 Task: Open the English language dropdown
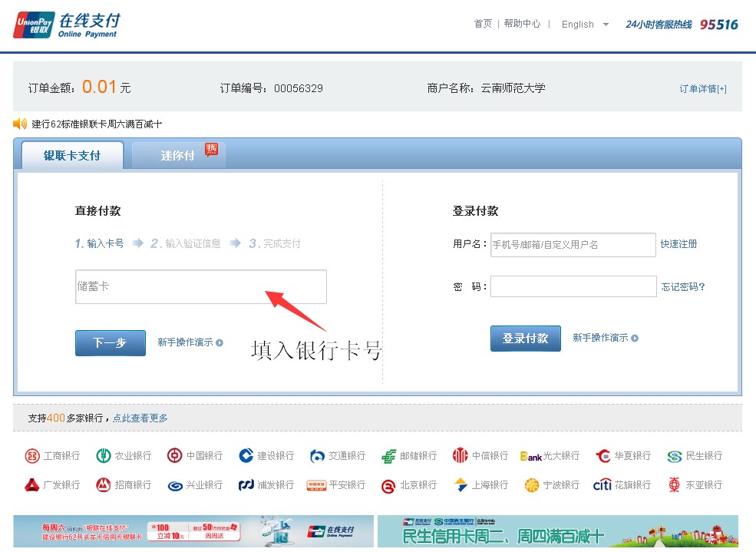point(585,25)
